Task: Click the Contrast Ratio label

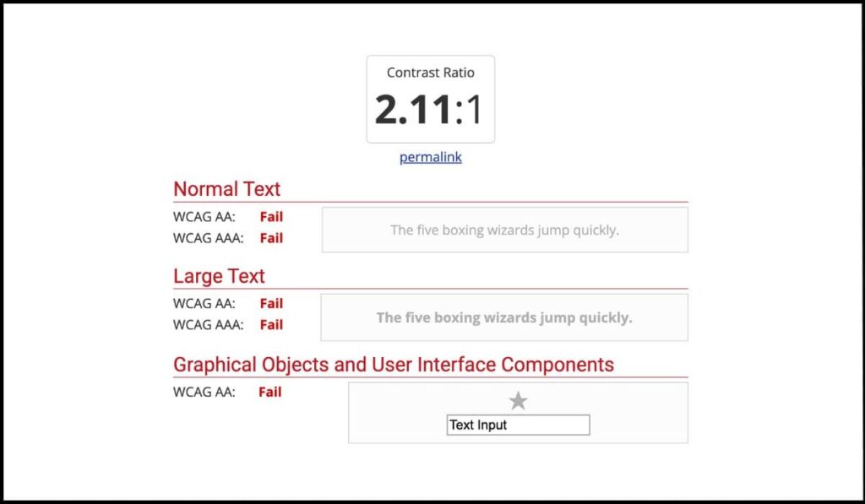Action: [x=430, y=73]
